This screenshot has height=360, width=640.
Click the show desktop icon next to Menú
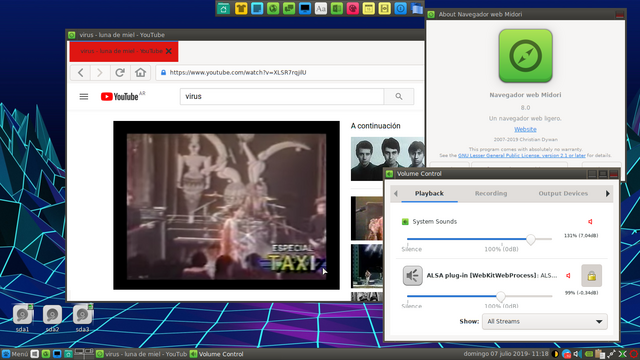pyautogui.click(x=35, y=354)
